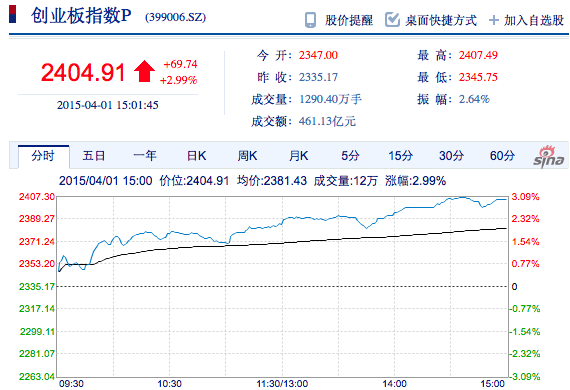
Task: Click the Sina logo
Action: point(549,157)
